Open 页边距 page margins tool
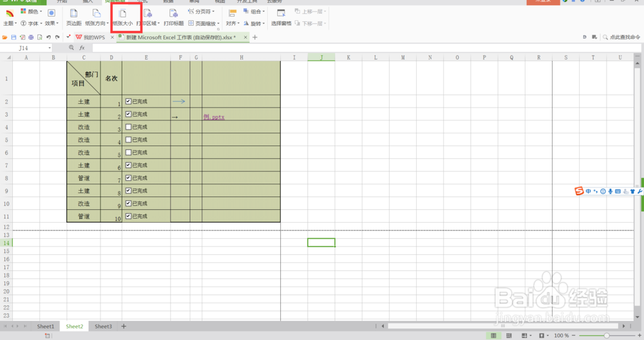Viewport: 644px width, 340px height. click(x=73, y=17)
